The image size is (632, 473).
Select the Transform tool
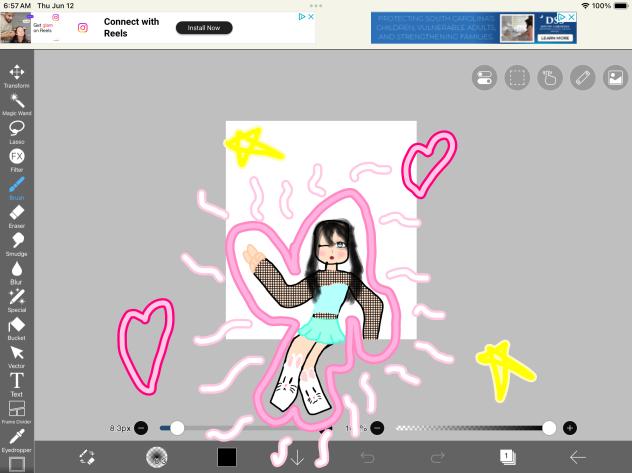17,76
